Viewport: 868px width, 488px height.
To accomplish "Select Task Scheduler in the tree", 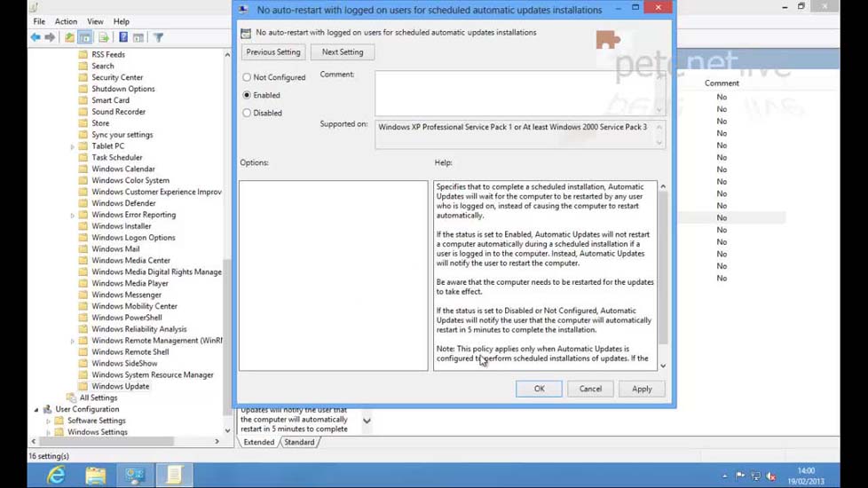I will click(117, 158).
